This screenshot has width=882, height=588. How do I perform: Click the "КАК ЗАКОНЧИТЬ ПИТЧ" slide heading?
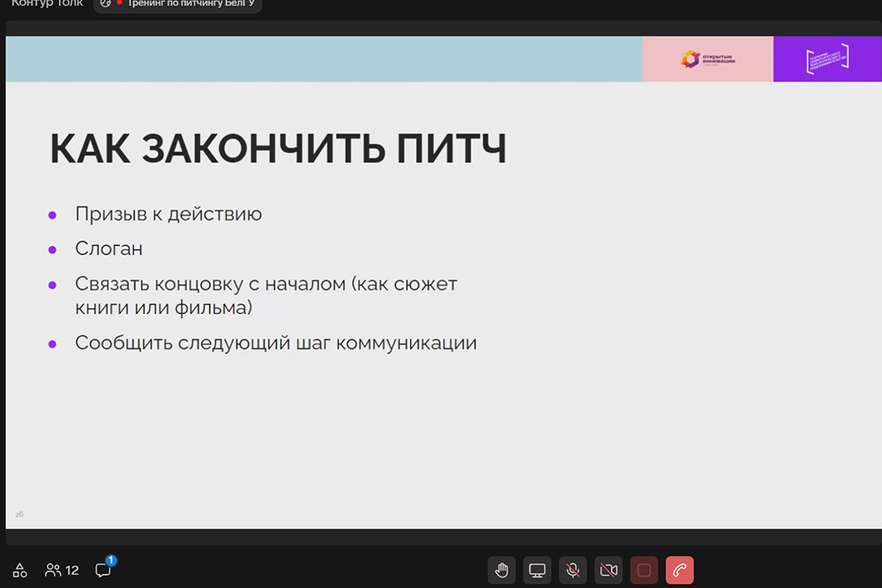coord(278,149)
